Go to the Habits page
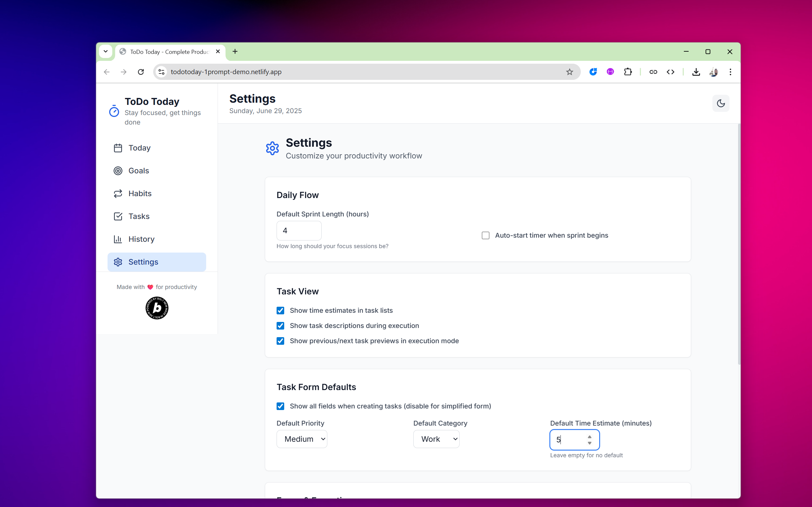This screenshot has width=812, height=507. point(140,194)
